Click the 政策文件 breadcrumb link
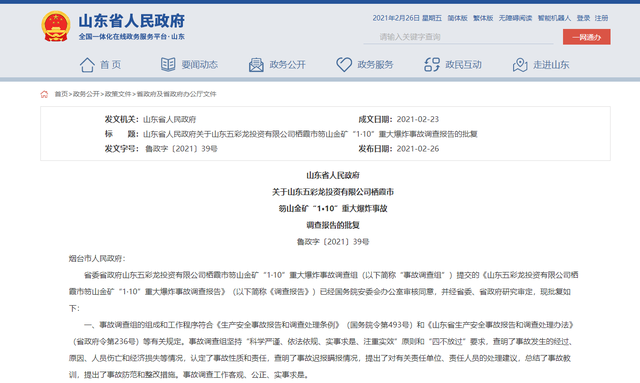The image size is (640, 383). pos(118,94)
